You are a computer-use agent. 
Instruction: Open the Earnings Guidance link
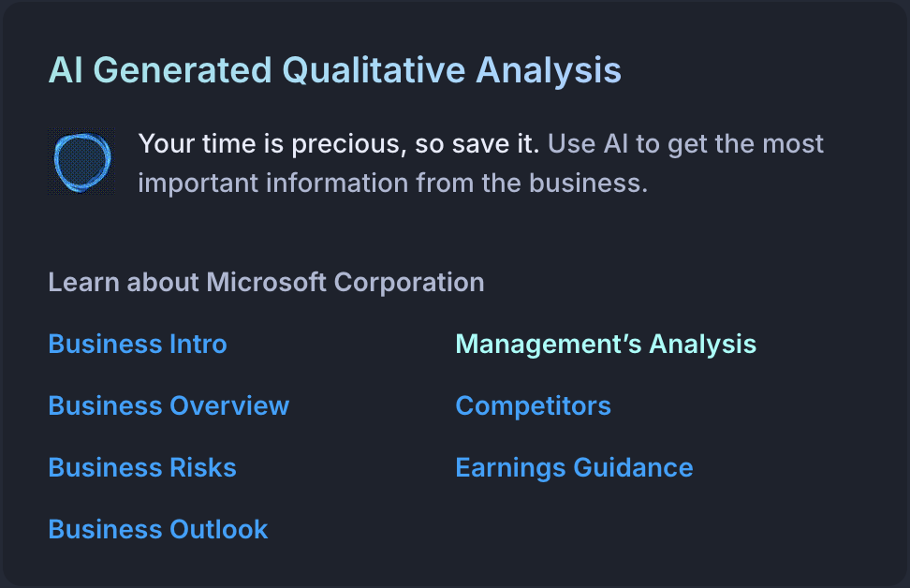coord(575,468)
